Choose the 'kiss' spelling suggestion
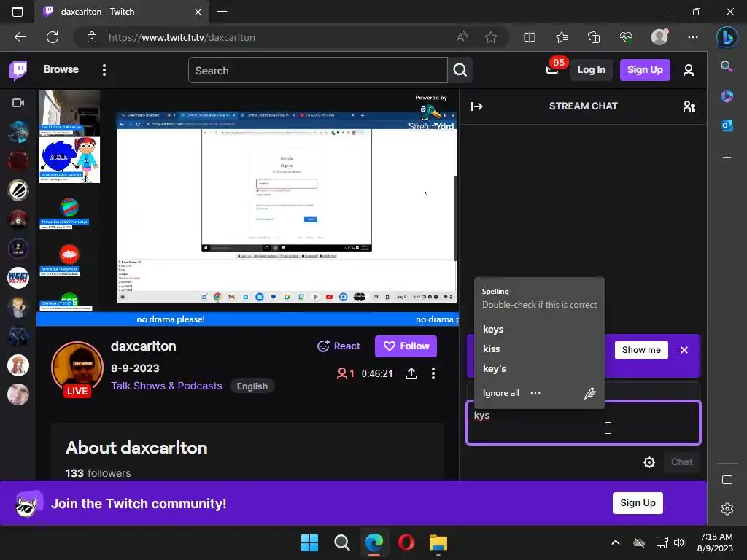 coord(491,349)
